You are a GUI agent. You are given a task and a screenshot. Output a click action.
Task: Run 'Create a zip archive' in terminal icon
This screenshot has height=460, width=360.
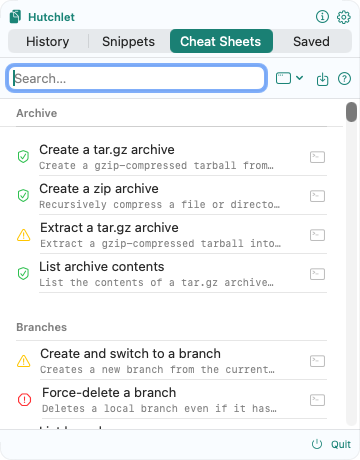(317, 196)
